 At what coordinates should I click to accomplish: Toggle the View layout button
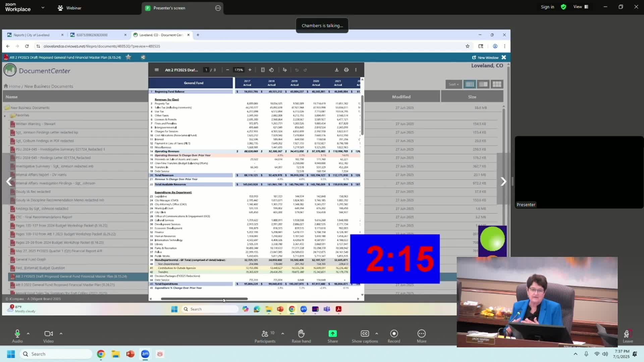[x=581, y=7]
